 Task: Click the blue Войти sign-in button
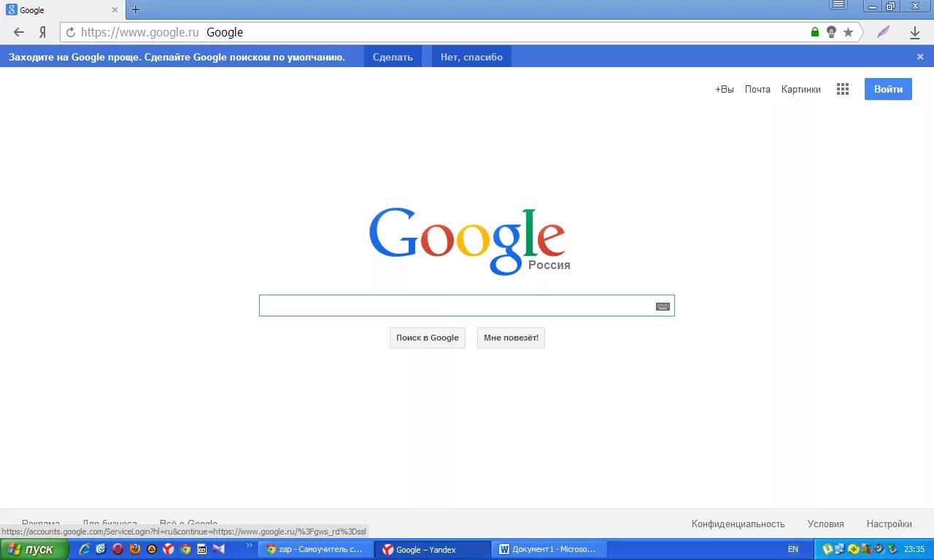(x=888, y=89)
